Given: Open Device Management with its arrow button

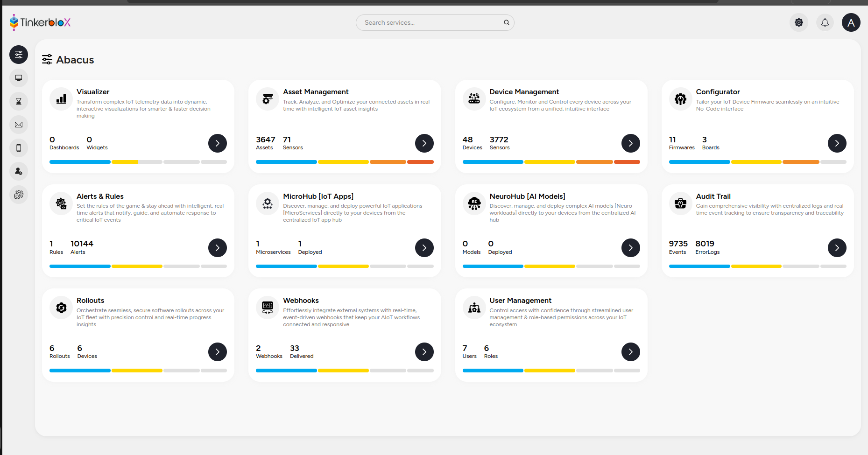Looking at the screenshot, I should (x=631, y=143).
